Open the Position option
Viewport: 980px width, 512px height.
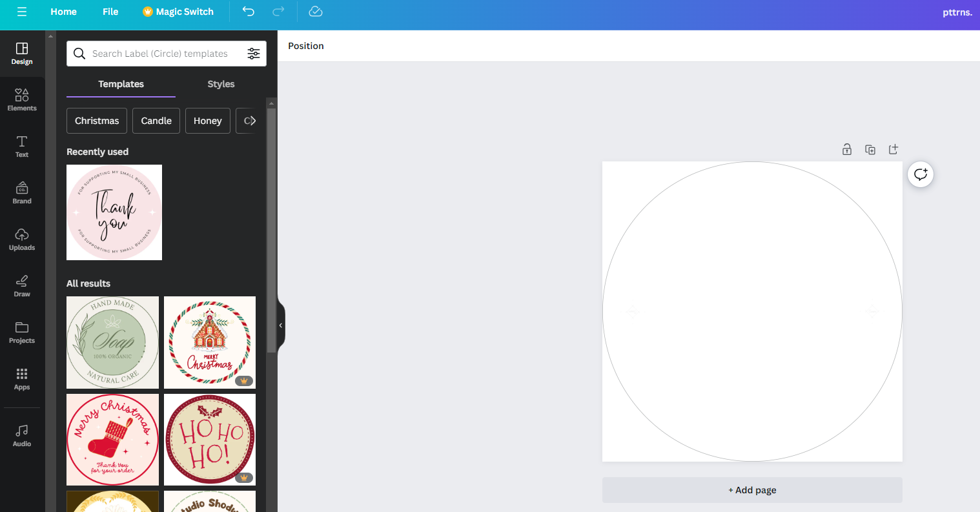pos(306,46)
